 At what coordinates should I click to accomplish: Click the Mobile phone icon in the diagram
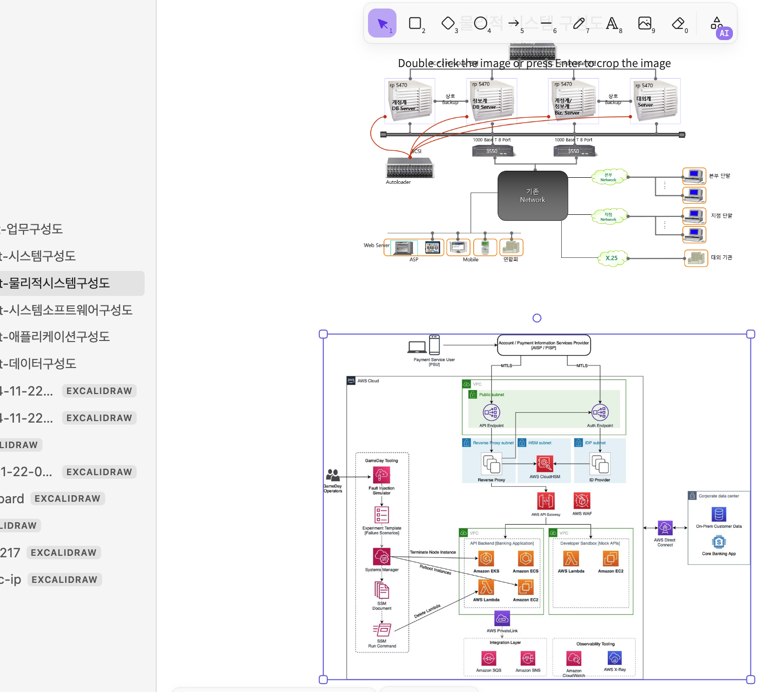485,247
